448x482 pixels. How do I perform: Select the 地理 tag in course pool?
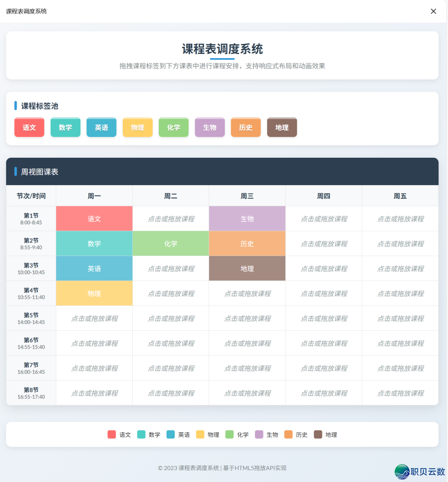(x=282, y=127)
